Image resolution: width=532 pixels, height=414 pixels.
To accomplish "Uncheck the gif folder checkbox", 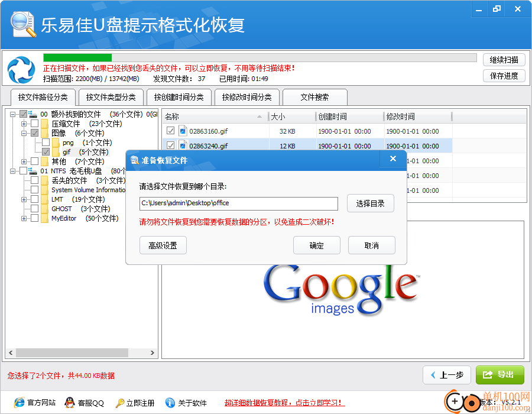I will tap(46, 152).
